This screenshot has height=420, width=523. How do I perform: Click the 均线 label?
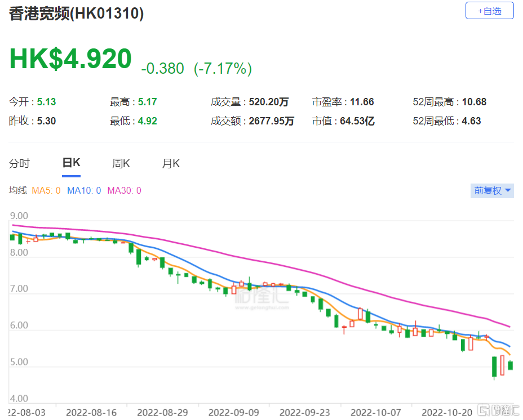[x=17, y=191]
